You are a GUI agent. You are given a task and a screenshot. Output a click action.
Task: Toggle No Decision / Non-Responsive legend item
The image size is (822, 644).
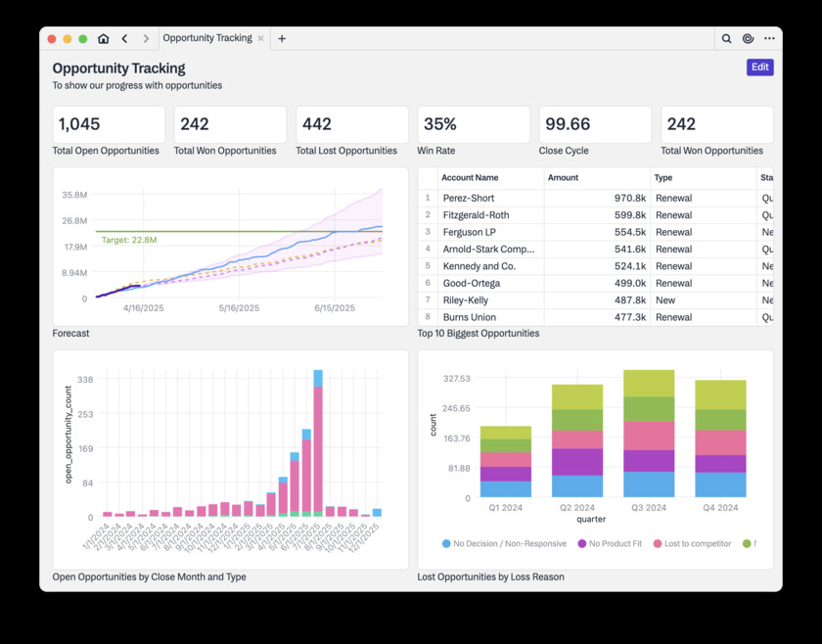pos(503,543)
